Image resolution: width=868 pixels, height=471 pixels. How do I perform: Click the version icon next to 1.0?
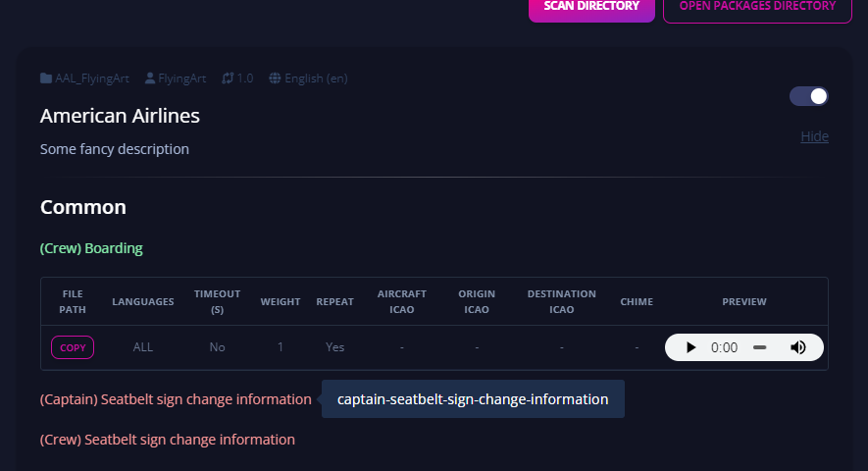point(228,78)
